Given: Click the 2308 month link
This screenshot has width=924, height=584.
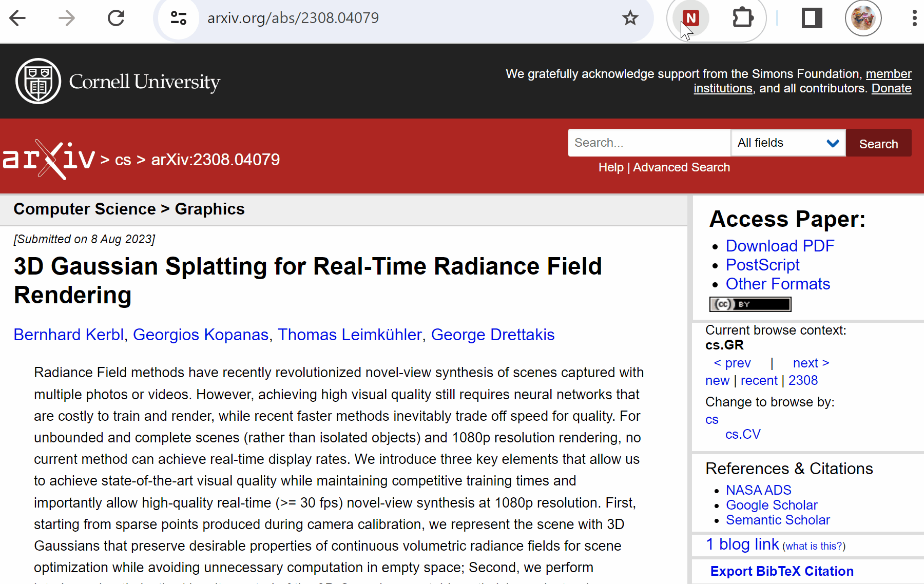Looking at the screenshot, I should [803, 380].
